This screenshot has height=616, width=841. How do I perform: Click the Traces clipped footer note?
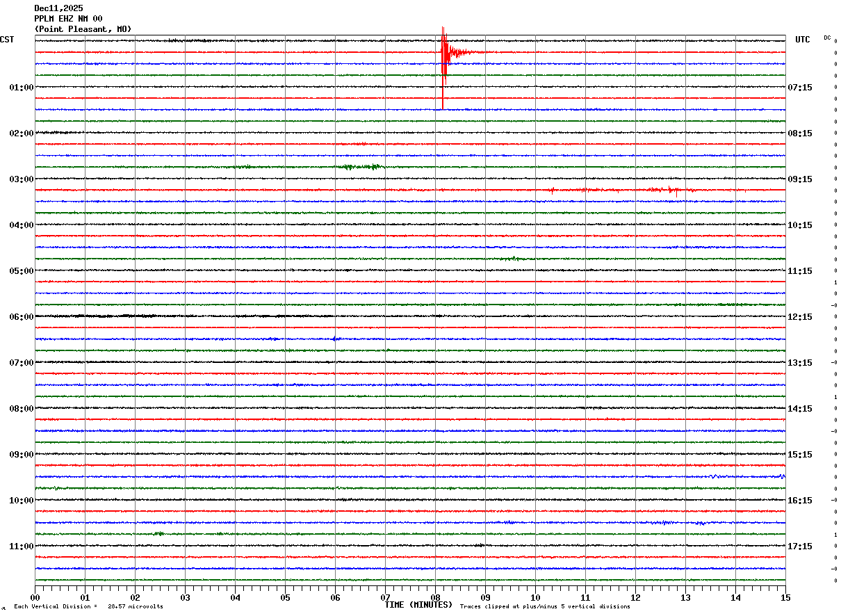point(545,607)
